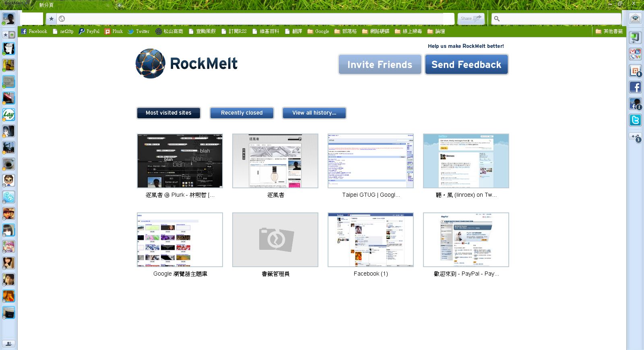This screenshot has height=350, width=644.
Task: Open the 逐風者 blog thumbnail
Action: 275,161
